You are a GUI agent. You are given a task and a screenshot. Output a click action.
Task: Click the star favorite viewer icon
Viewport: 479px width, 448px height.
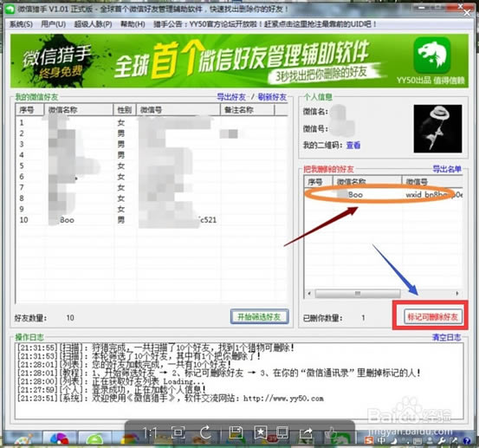(x=260, y=432)
